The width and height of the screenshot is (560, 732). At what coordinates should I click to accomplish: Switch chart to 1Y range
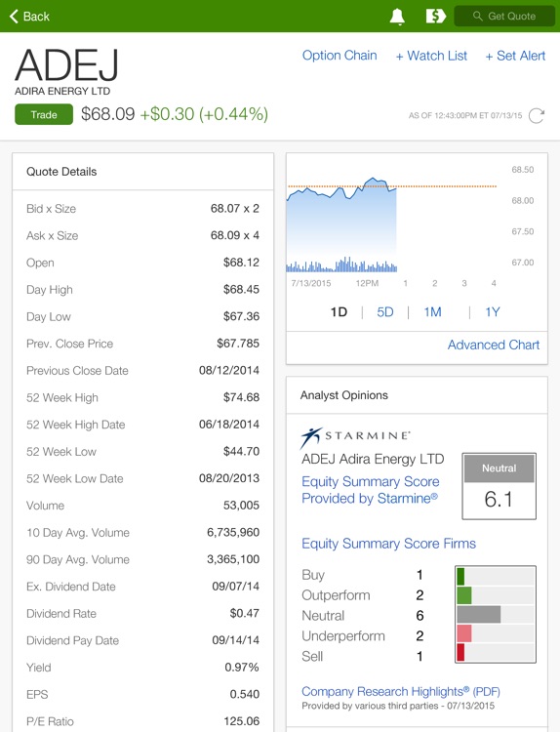493,312
